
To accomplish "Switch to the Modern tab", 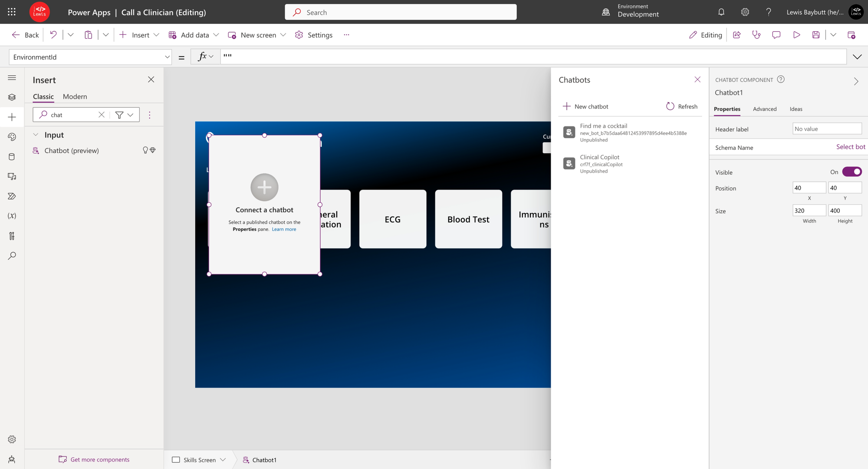I will coord(75,96).
